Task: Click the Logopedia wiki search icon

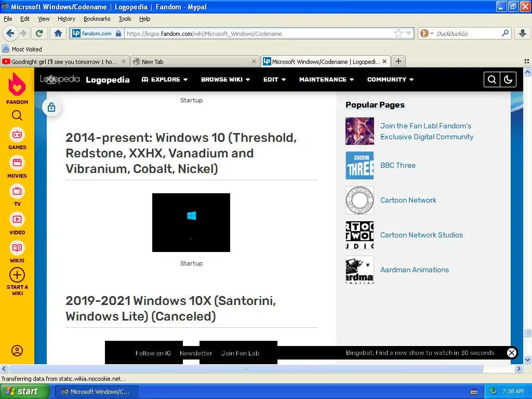Action: (x=492, y=79)
